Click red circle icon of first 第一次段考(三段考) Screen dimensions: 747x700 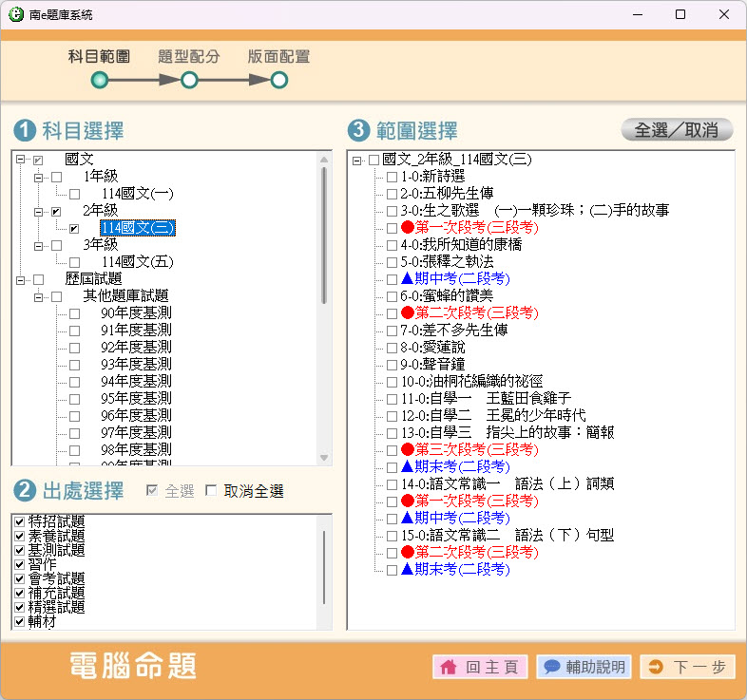click(x=408, y=227)
